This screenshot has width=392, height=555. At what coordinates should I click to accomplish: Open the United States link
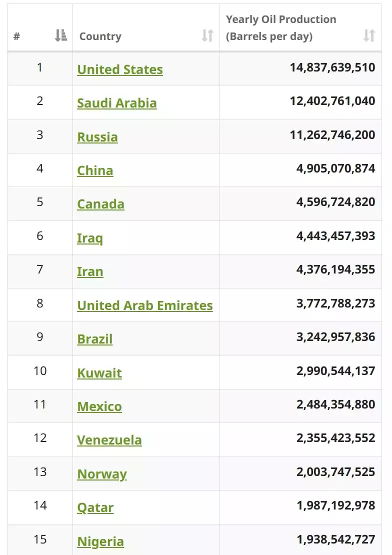click(120, 69)
